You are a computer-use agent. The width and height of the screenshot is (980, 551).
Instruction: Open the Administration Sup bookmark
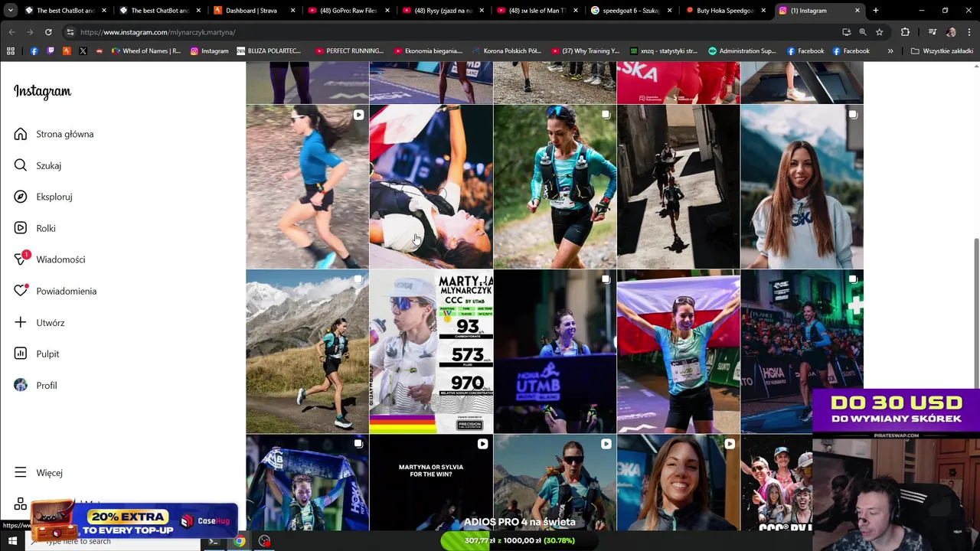742,51
